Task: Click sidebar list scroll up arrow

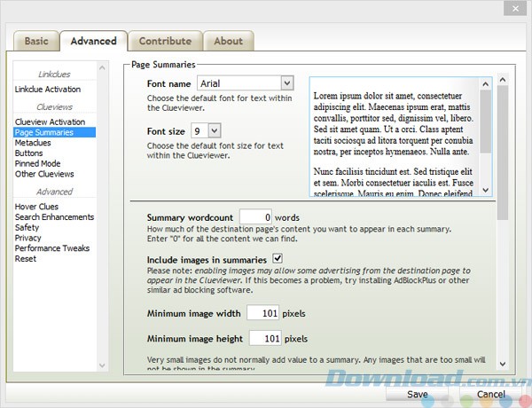Action: tap(102, 68)
